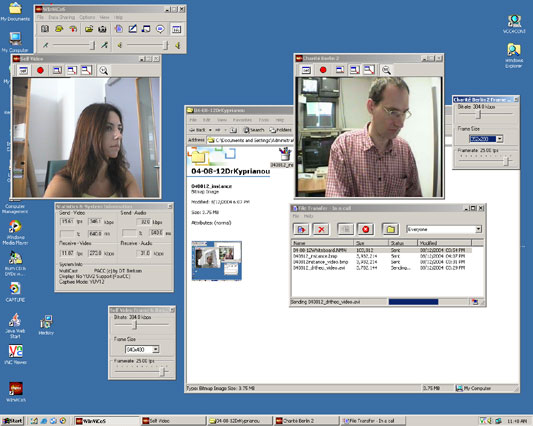Open the Data Sharing menu in WinVicos
This screenshot has width=533, height=426.
62,17
